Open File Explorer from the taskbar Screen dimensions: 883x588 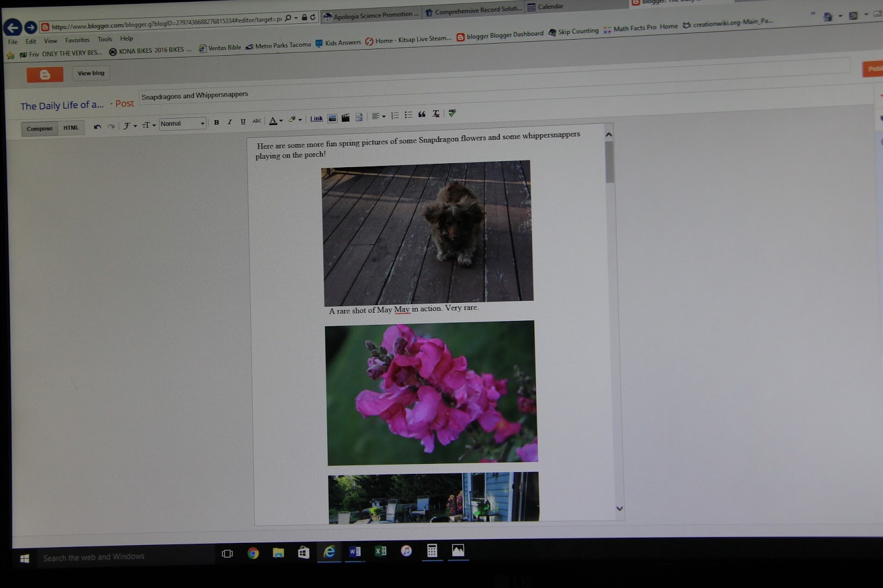278,553
